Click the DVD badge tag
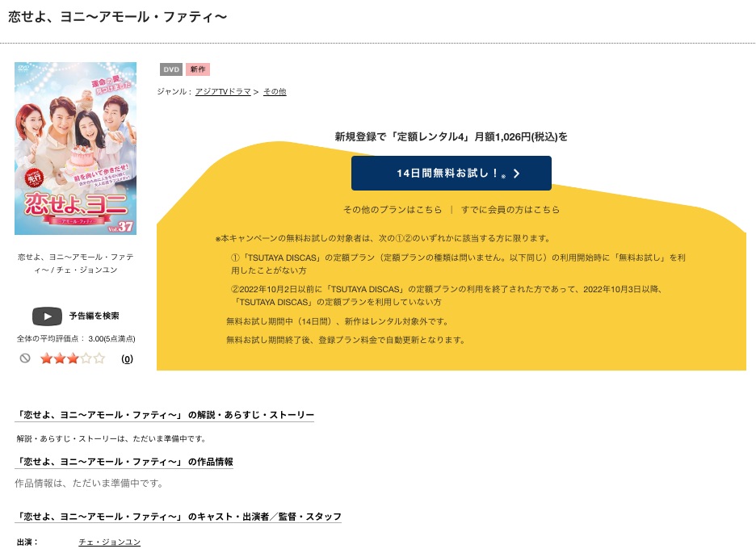The width and height of the screenshot is (756, 553). pos(171,69)
